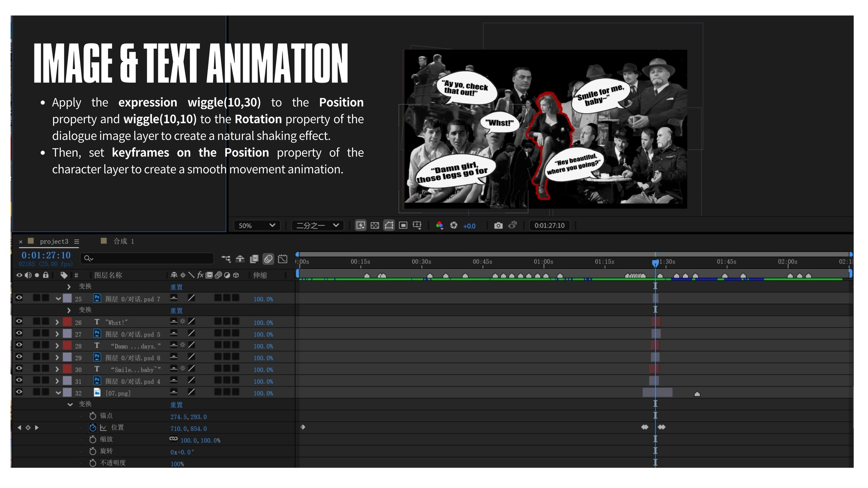Hide the "Whst!" text layer
This screenshot has width=868, height=488.
click(19, 321)
